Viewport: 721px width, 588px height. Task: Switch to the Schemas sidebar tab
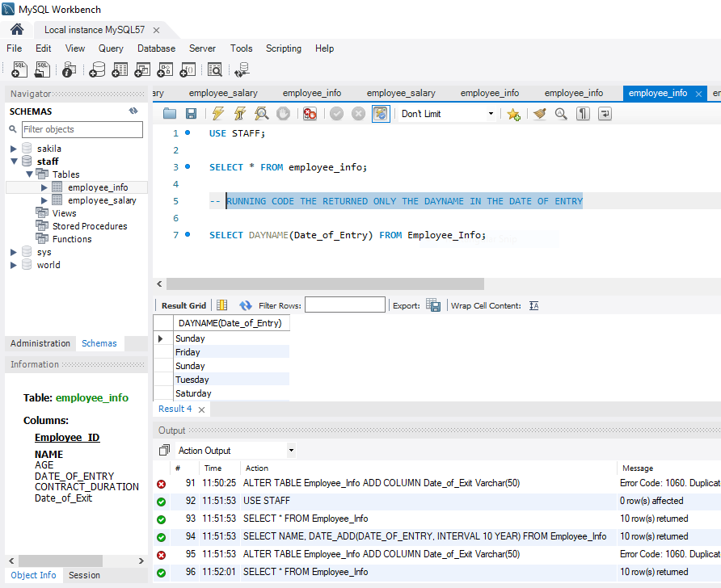(99, 343)
